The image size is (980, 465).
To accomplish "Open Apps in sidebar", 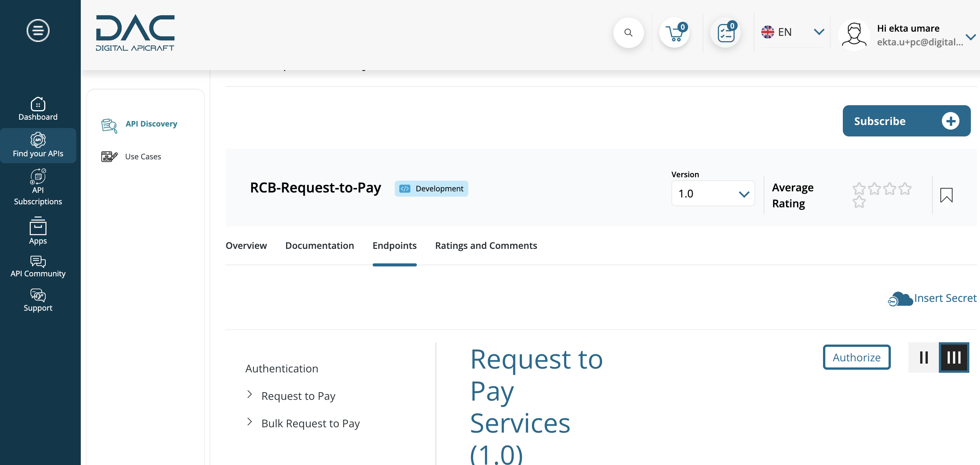I will [38, 231].
